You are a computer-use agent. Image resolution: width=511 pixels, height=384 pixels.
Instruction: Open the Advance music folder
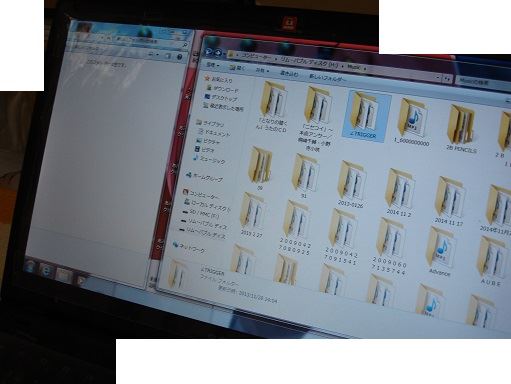tap(440, 252)
